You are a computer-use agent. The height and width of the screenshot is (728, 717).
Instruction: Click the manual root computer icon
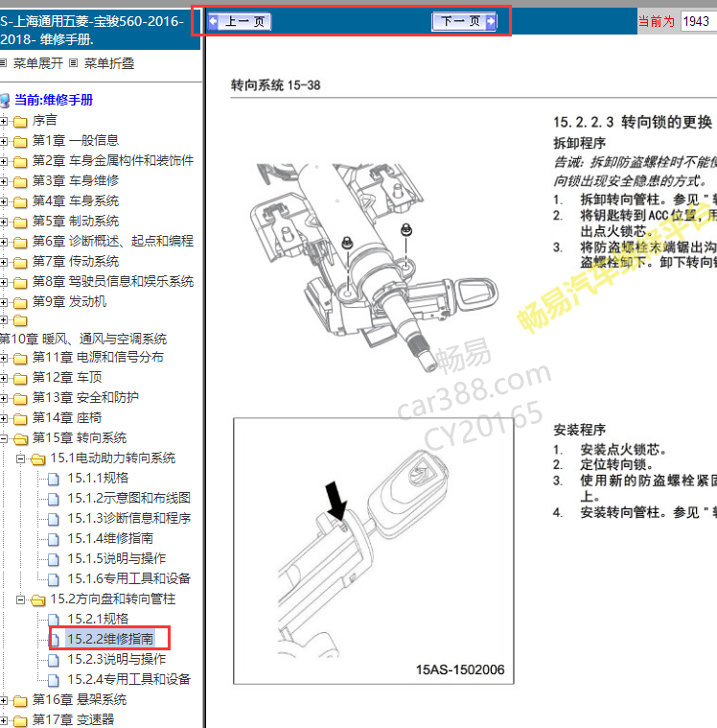pyautogui.click(x=5, y=101)
